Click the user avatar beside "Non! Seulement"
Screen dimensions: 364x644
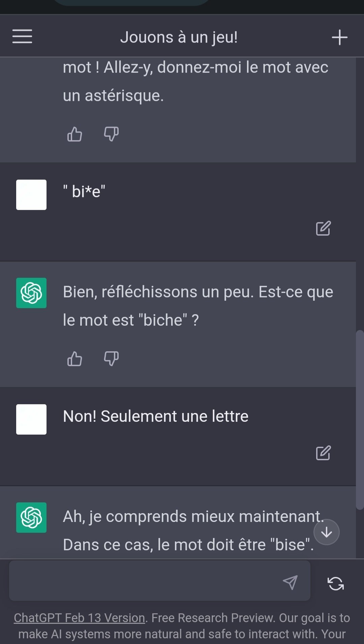31,419
